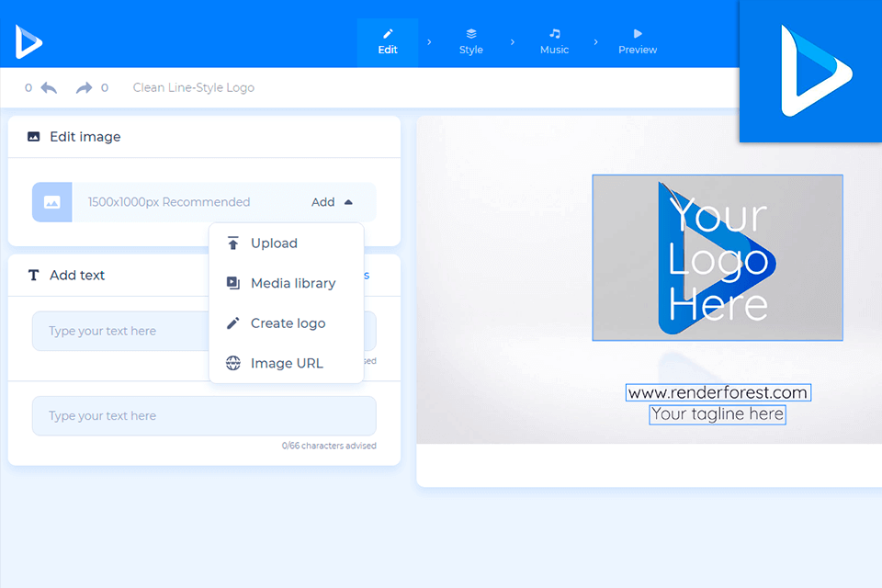Viewport: 882px width, 588px height.
Task: Click the Add text heading
Action: pos(77,275)
